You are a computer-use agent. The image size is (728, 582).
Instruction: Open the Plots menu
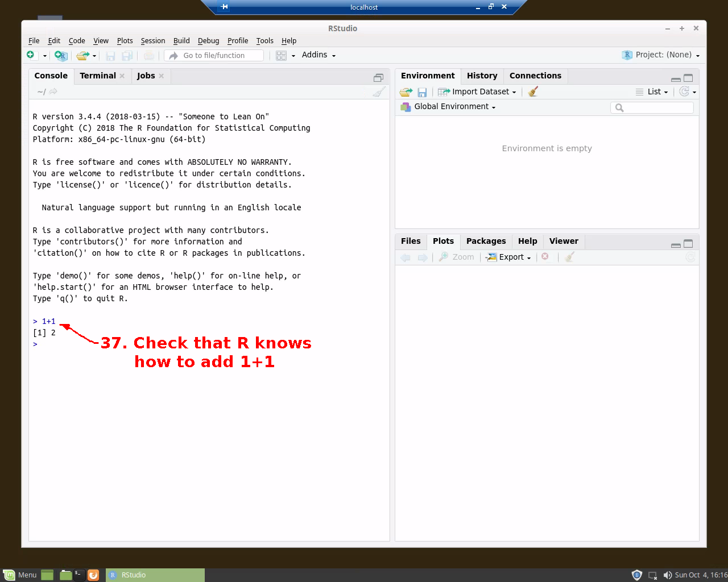(125, 41)
